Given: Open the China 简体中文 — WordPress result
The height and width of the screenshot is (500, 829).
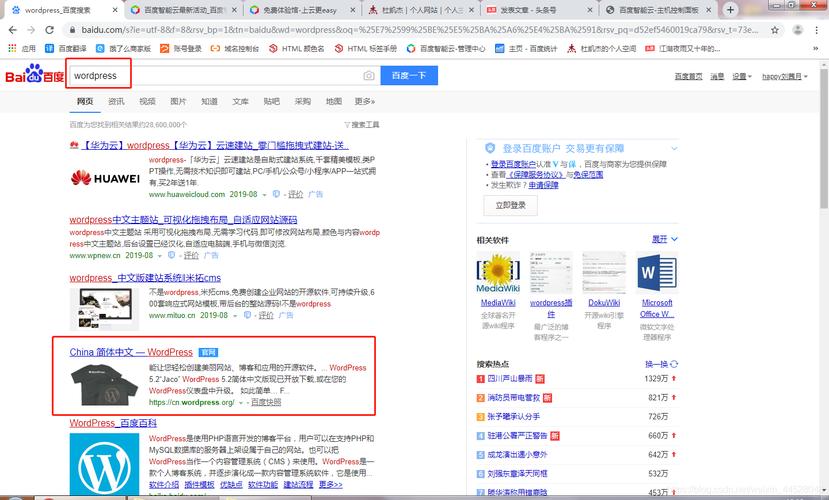Looking at the screenshot, I should pyautogui.click(x=131, y=352).
